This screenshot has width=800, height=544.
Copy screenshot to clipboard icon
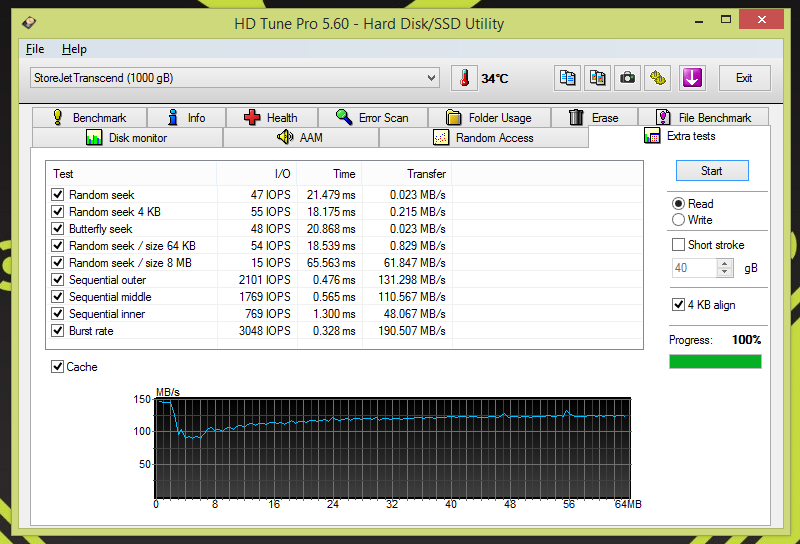click(598, 78)
